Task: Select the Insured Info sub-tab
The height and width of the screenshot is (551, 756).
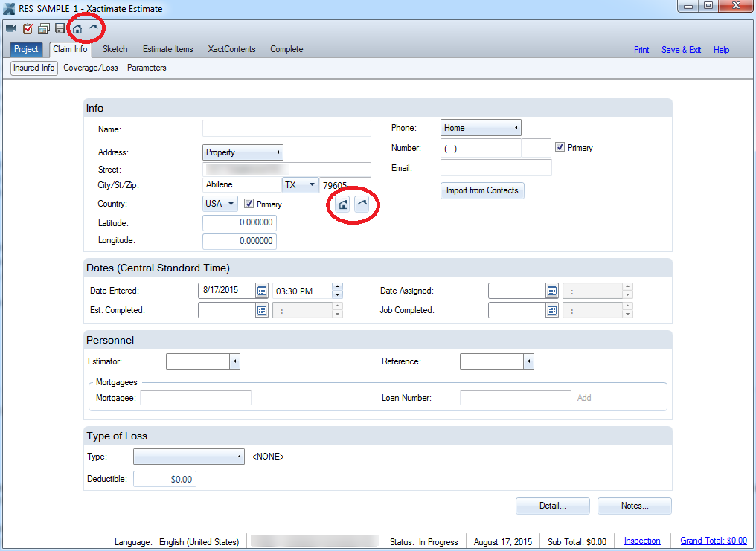Action: click(33, 68)
